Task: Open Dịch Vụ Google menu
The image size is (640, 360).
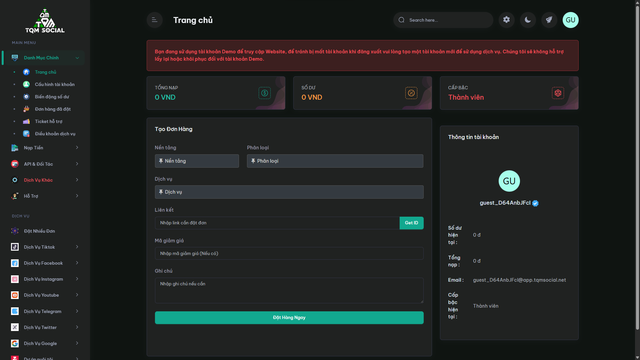Action: [40, 343]
